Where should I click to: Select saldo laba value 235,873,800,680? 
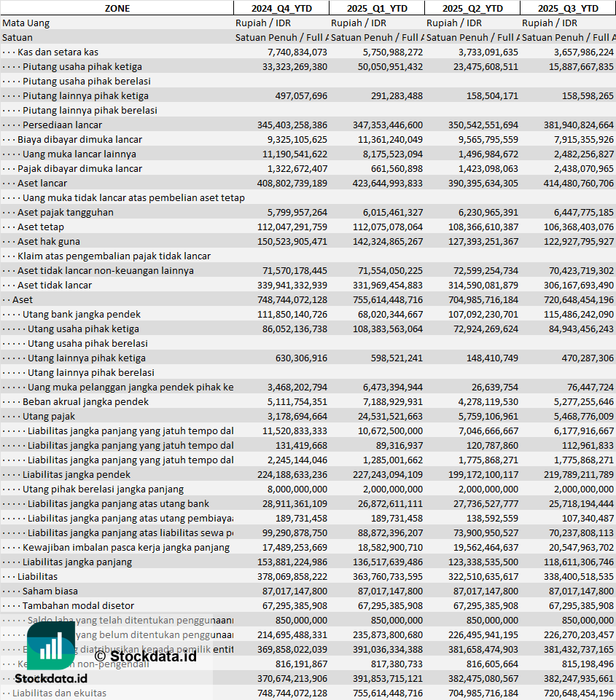pos(388,635)
